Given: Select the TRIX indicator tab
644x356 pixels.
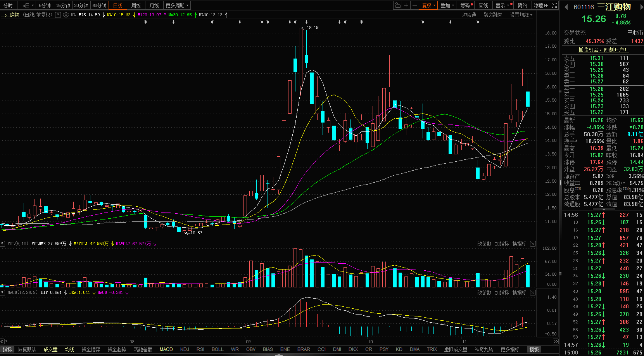Looking at the screenshot, I should tap(432, 349).
